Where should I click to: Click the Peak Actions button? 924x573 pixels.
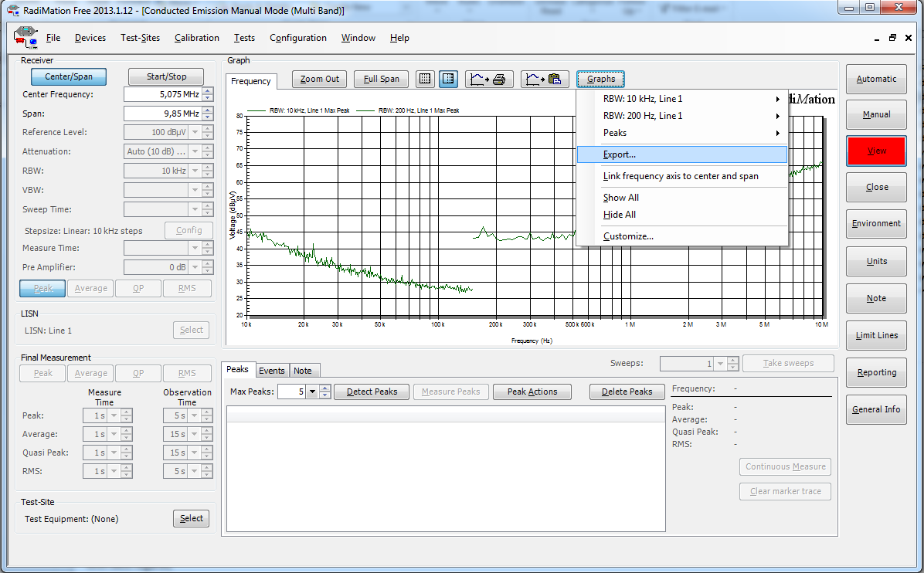tap(532, 392)
